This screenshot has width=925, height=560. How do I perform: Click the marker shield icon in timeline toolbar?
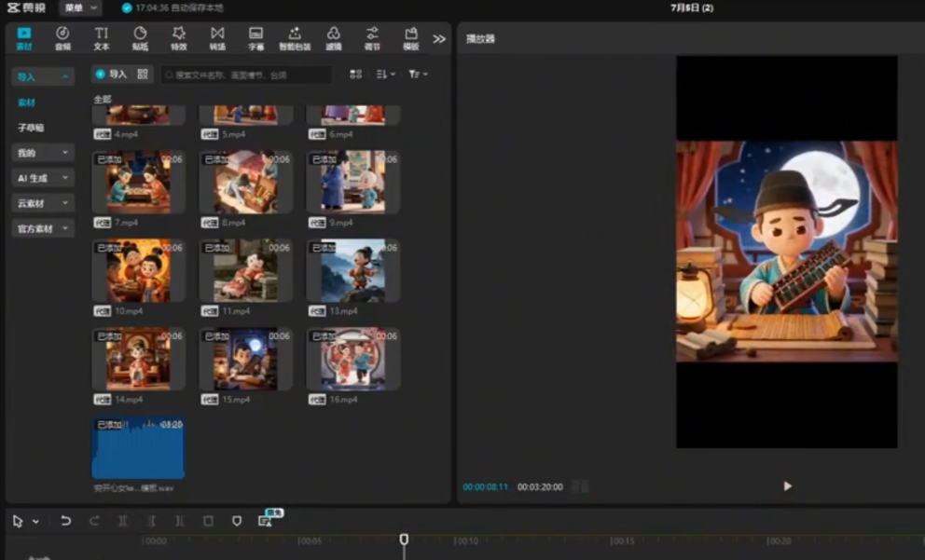click(x=237, y=521)
